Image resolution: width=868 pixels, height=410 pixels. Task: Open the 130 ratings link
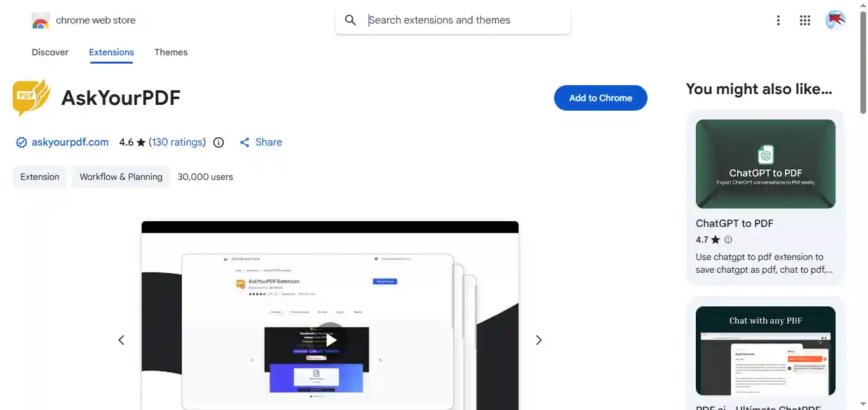(x=177, y=142)
